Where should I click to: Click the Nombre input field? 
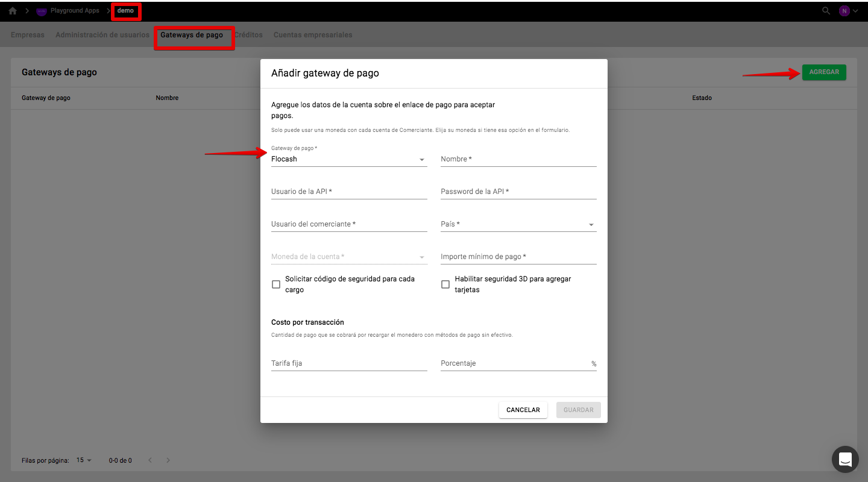click(518, 160)
